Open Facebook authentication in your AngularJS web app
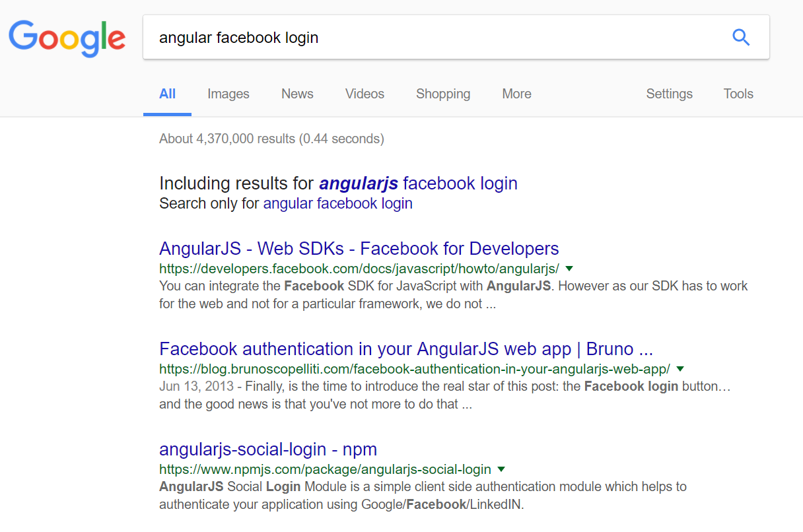Image resolution: width=803 pixels, height=532 pixels. click(405, 349)
